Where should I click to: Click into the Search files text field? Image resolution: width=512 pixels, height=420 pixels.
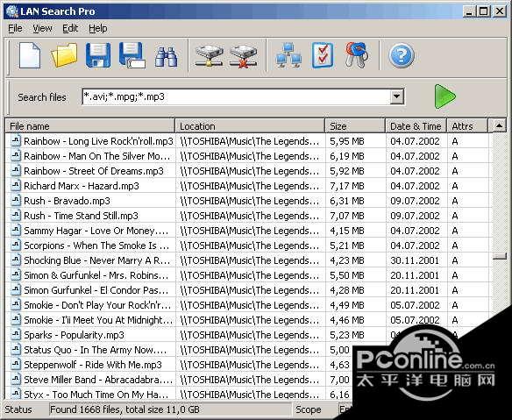coord(237,96)
